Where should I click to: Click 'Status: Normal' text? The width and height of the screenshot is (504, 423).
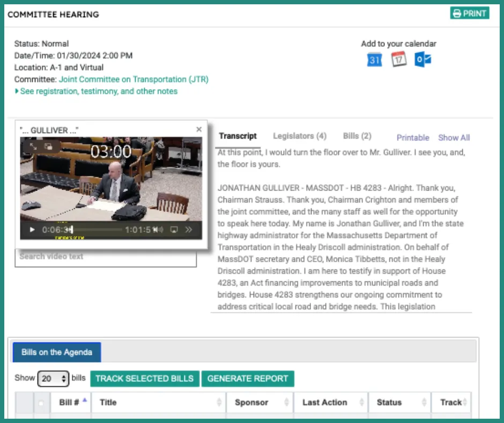click(x=41, y=44)
